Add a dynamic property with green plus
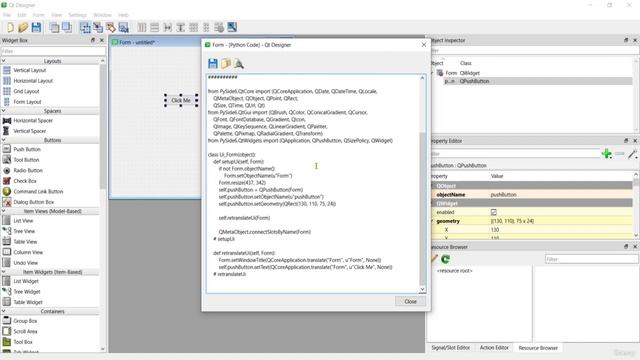 pos(607,154)
